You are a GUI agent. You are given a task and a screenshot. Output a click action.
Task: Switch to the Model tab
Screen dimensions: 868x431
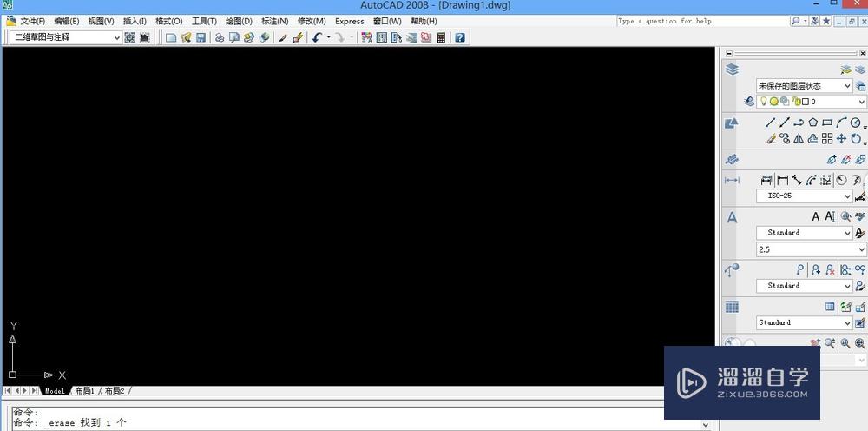coord(55,391)
